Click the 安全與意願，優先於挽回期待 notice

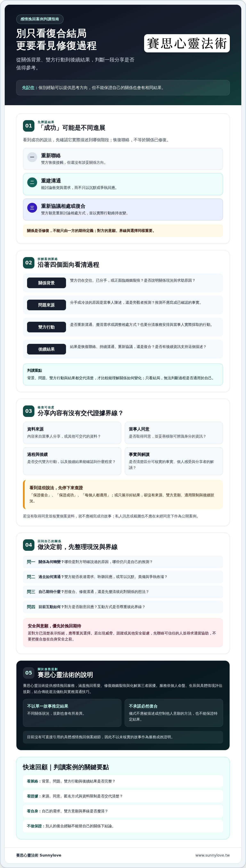pos(123,632)
